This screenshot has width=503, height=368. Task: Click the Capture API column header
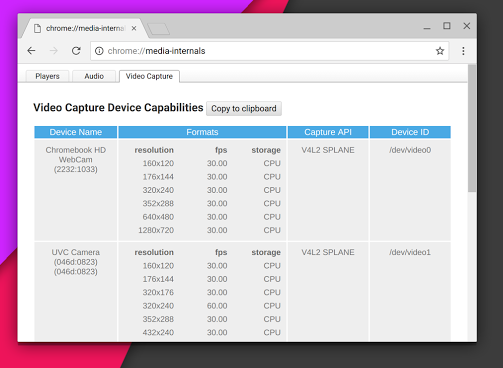pos(328,132)
